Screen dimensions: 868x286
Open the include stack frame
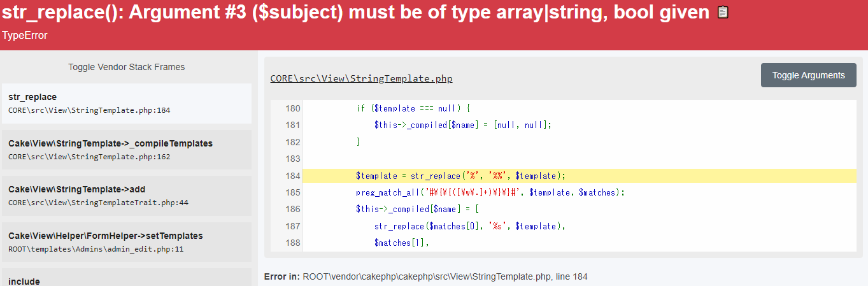point(127,278)
